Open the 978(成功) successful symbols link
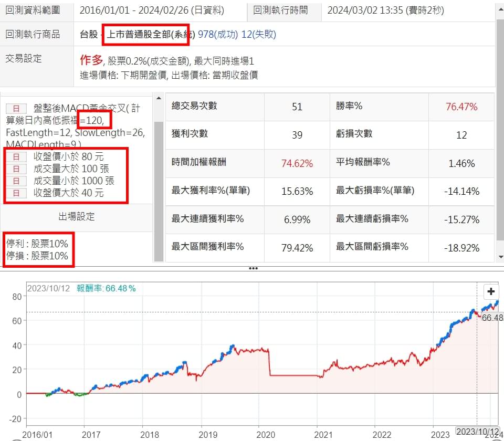Viewport: 504px width, 441px height. click(218, 35)
